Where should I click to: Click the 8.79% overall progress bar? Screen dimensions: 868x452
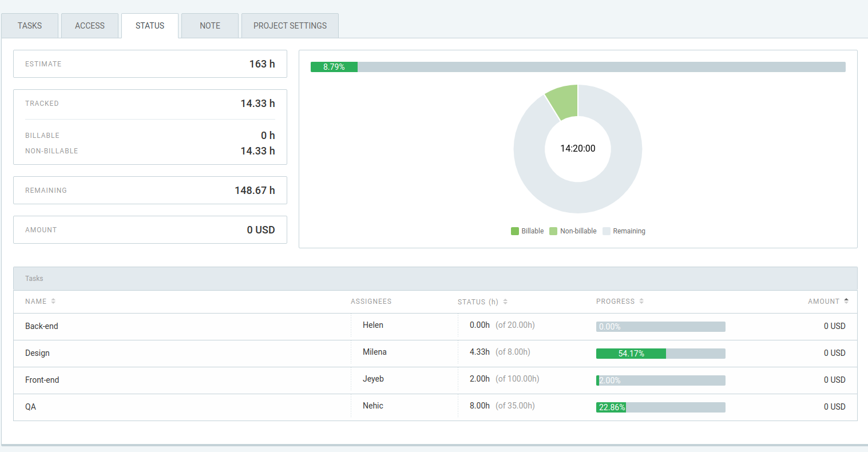pyautogui.click(x=578, y=67)
